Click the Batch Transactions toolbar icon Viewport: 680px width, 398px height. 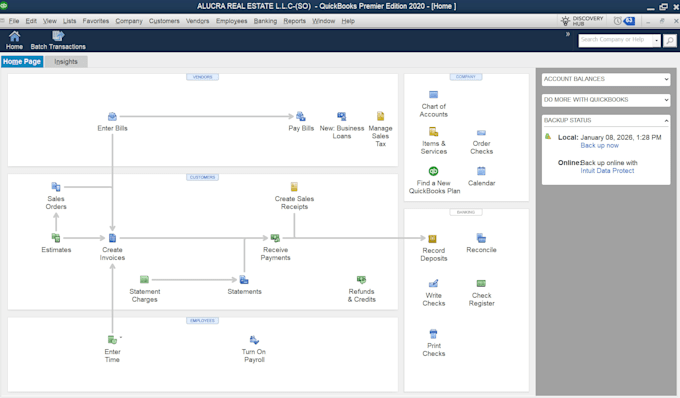tap(58, 40)
